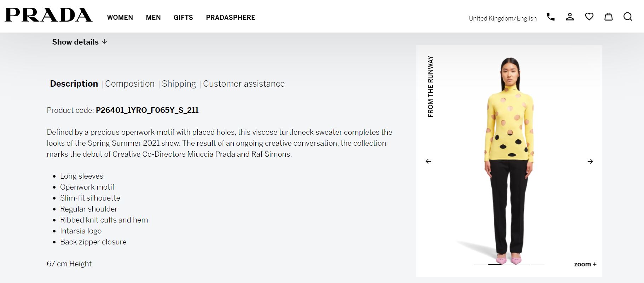Switch to the Composition tab
Viewport: 644px width, 283px height.
tap(130, 84)
